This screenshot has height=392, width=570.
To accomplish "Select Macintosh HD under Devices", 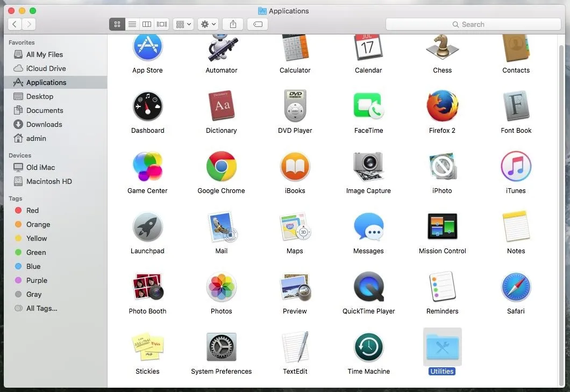I will coord(55,181).
